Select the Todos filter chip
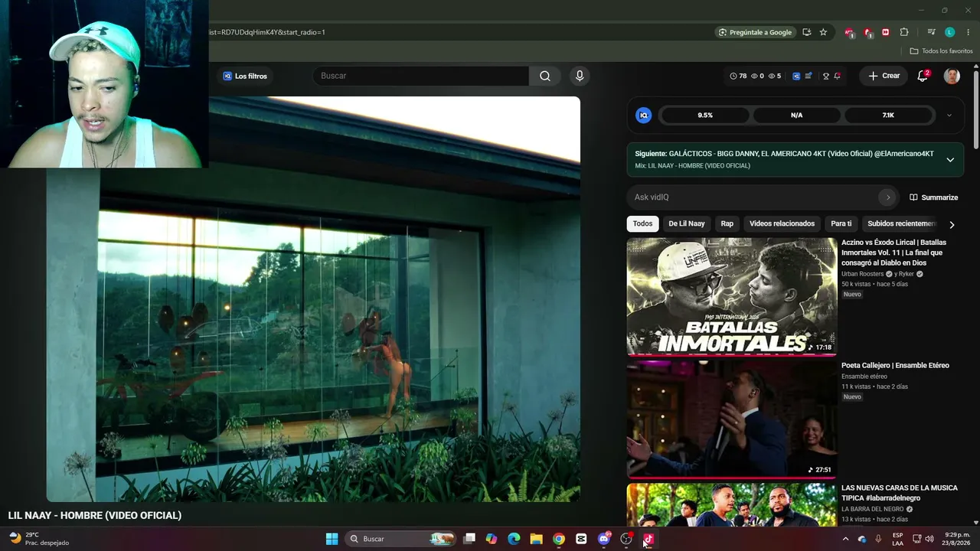 [x=643, y=223]
